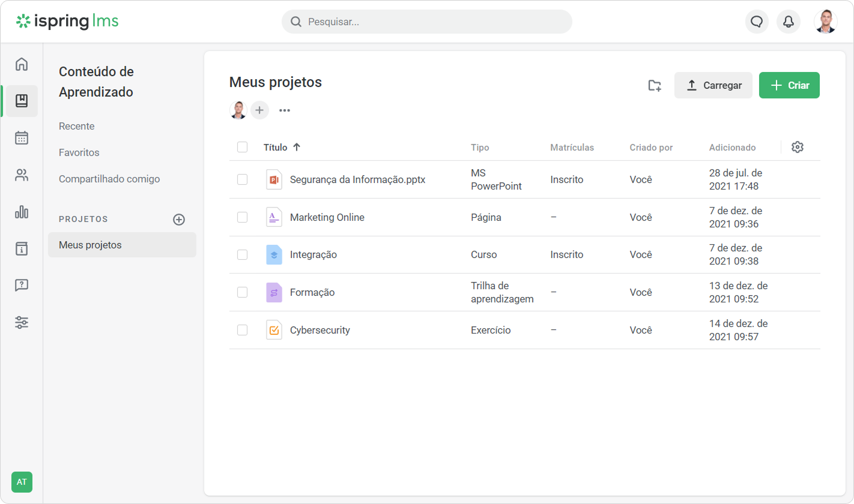
Task: Toggle the select-all checkbox in table header
Action: pyautogui.click(x=242, y=147)
